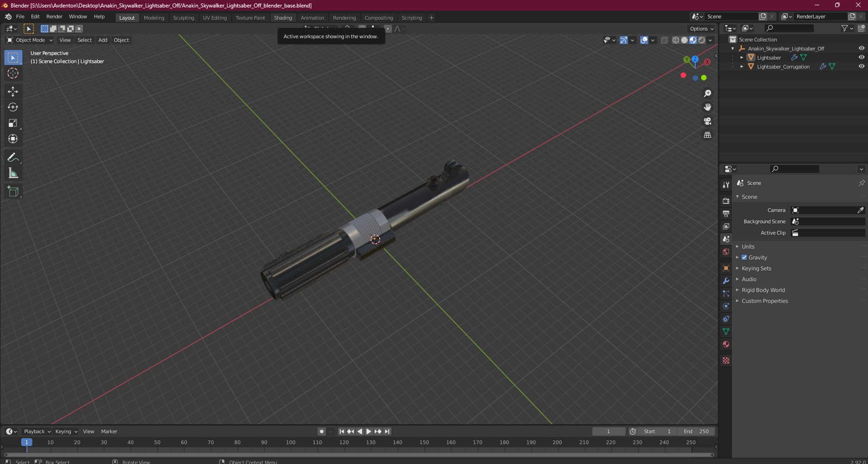Open shading options dropdown arrow
The height and width of the screenshot is (464, 868).
710,40
